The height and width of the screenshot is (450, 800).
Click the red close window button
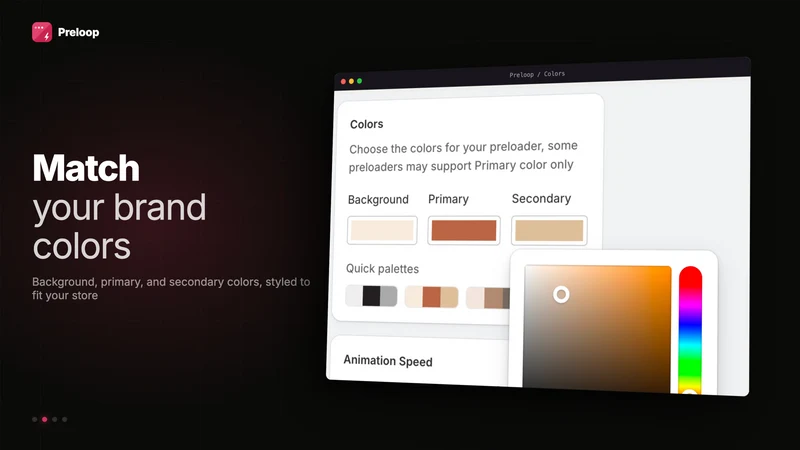(x=343, y=82)
